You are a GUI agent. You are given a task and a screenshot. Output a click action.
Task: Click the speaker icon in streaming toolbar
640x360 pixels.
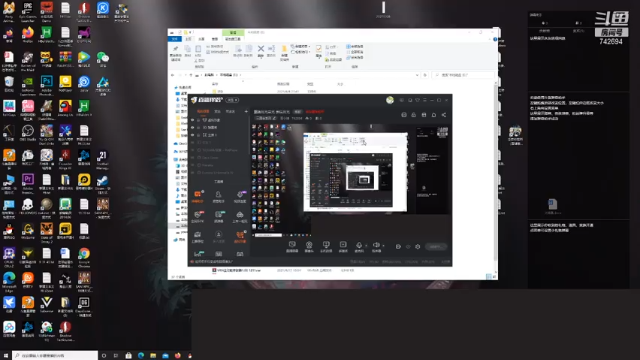coord(376,244)
